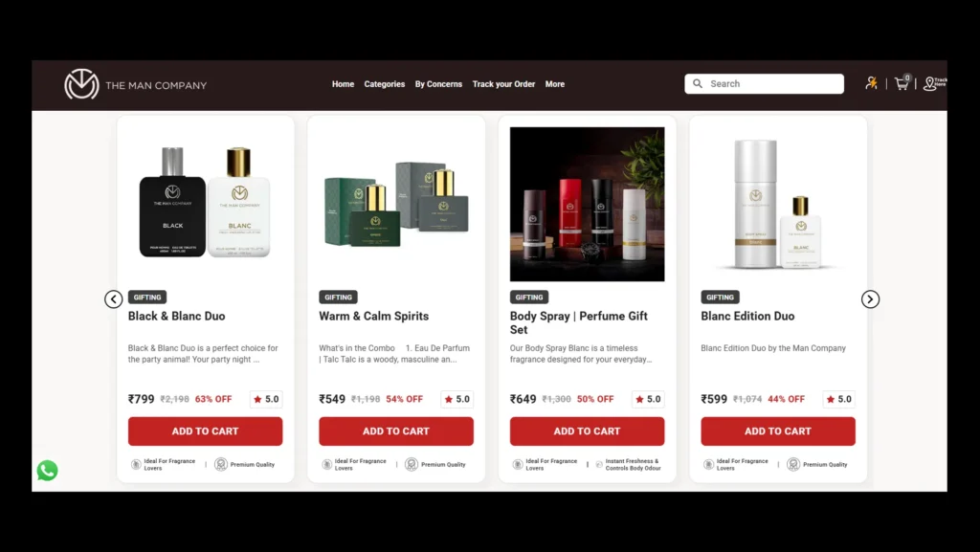Open the Body Spray Perfume Gift Set title
Screen dimensions: 980x552
click(579, 322)
